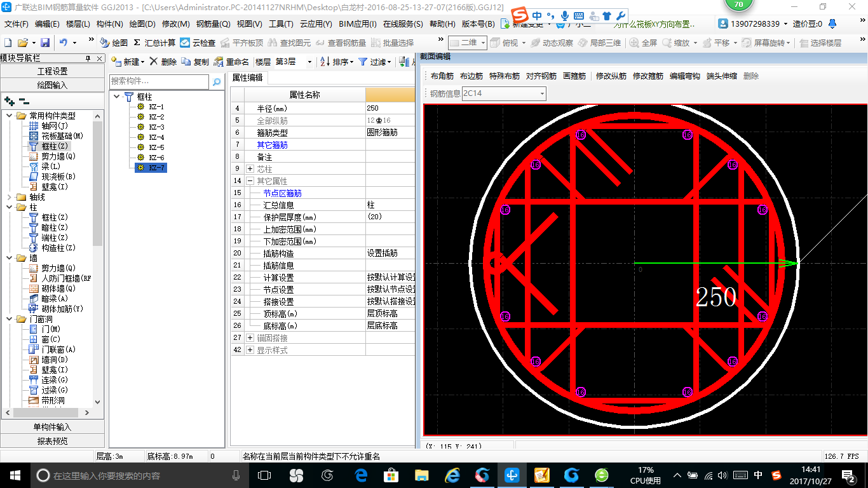Select 构造柱(Z) in navigation tree
This screenshot has height=488, width=868.
pyautogui.click(x=58, y=248)
